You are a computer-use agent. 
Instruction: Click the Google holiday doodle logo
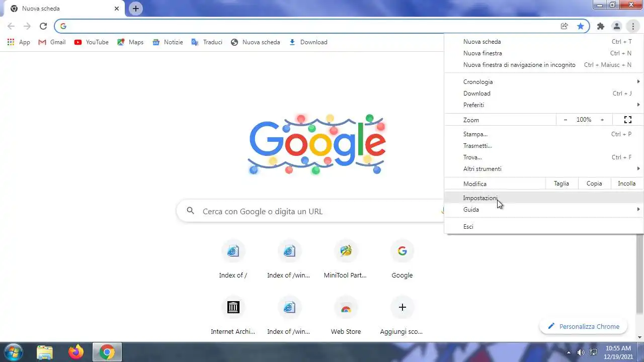click(317, 144)
